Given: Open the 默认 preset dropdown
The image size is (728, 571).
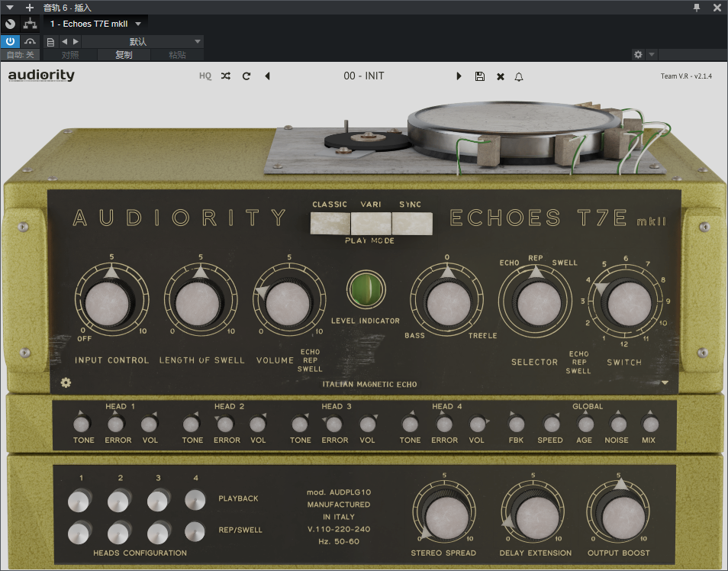Looking at the screenshot, I should [143, 42].
